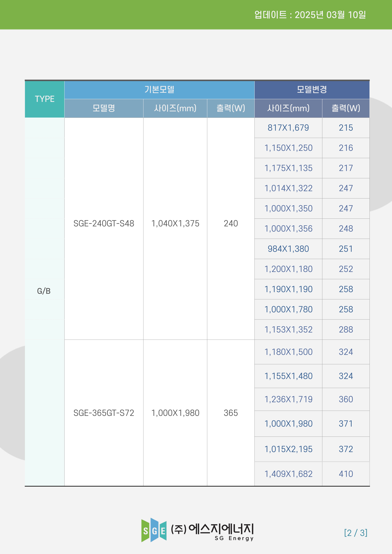Image resolution: width=392 pixels, height=554 pixels.
Task: Click the 에스지에너지 company name text
Action: point(221,529)
